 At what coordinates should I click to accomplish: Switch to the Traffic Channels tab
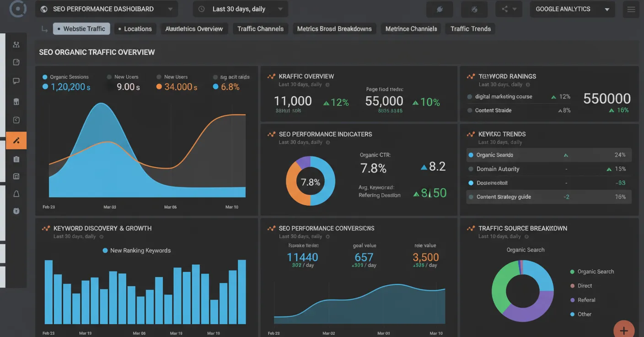(x=260, y=28)
